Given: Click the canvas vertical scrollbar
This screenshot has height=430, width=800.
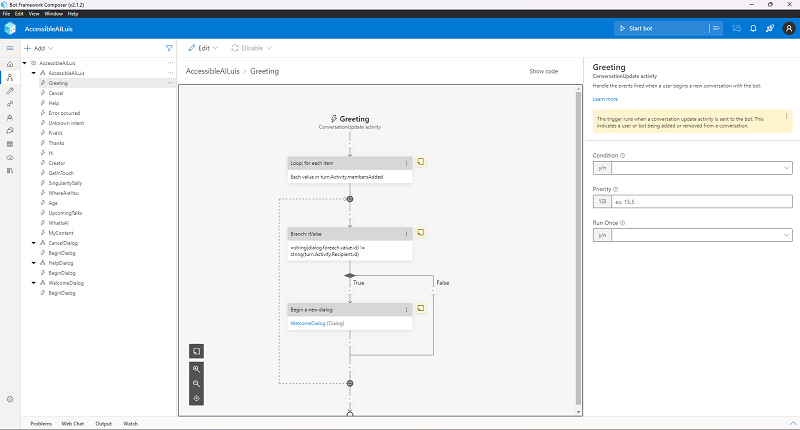Looking at the screenshot, I should click(x=578, y=247).
